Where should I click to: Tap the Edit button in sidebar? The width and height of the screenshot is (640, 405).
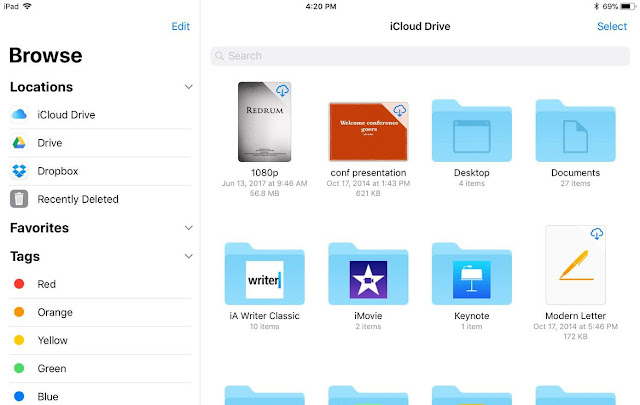pos(180,27)
